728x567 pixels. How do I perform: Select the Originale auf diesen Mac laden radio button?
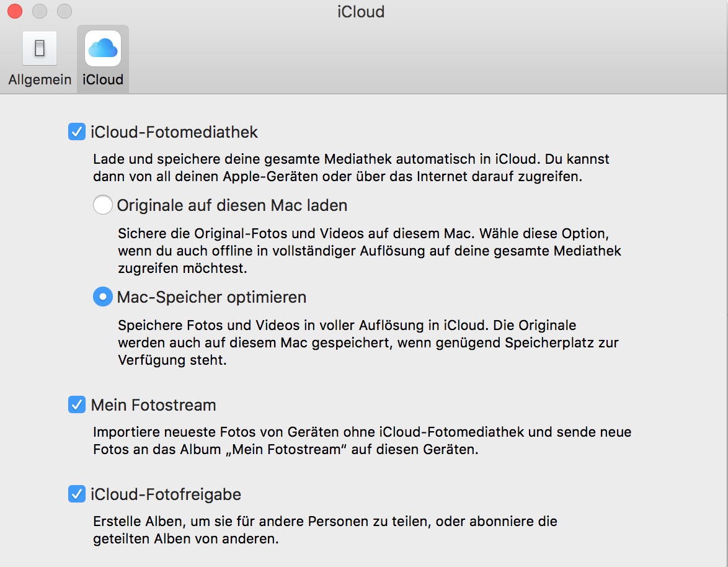103,205
